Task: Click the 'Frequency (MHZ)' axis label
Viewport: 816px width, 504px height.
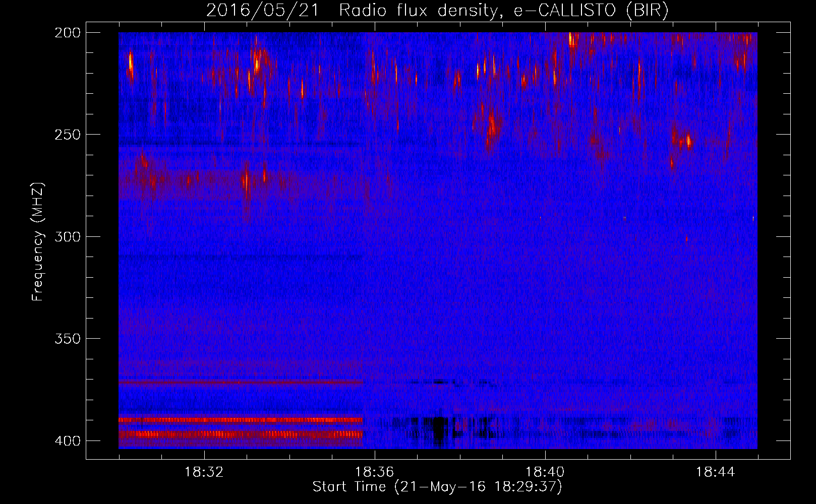Action: click(x=38, y=242)
